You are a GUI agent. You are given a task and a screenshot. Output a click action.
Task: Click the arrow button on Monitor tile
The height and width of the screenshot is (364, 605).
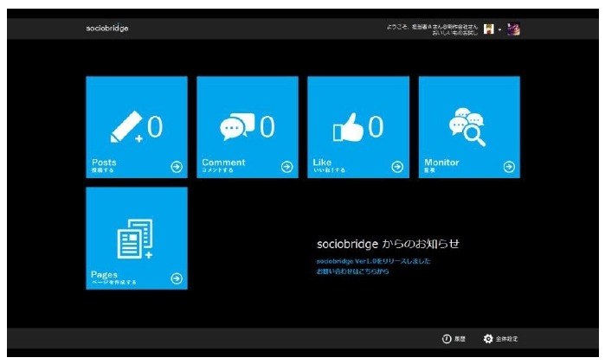509,167
